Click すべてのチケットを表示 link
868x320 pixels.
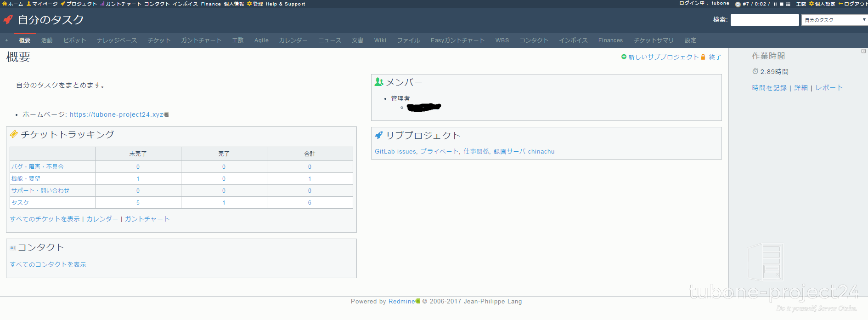coord(45,219)
